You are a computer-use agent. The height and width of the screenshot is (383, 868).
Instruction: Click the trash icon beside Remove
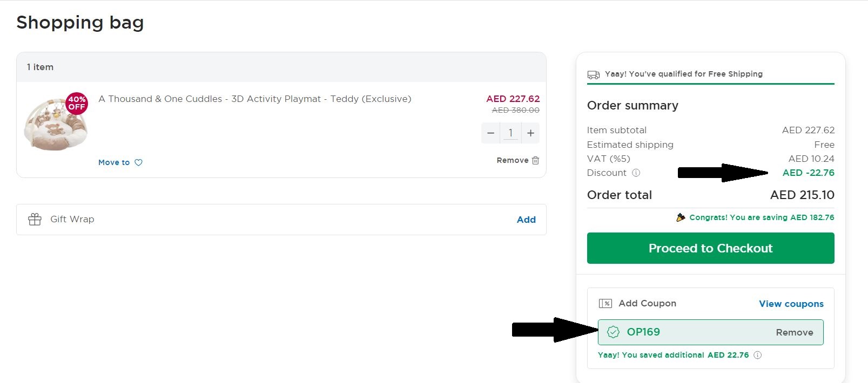pos(535,160)
